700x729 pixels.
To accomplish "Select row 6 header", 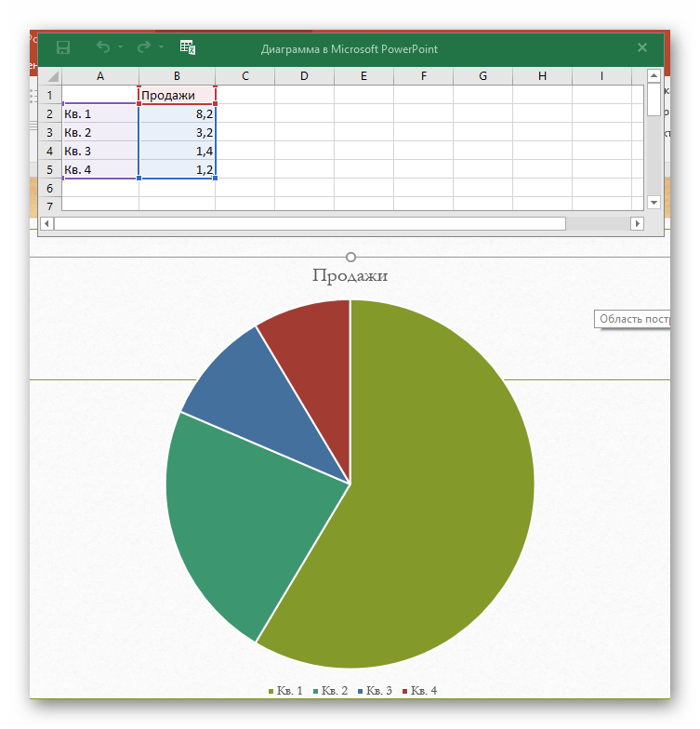I will 50,188.
